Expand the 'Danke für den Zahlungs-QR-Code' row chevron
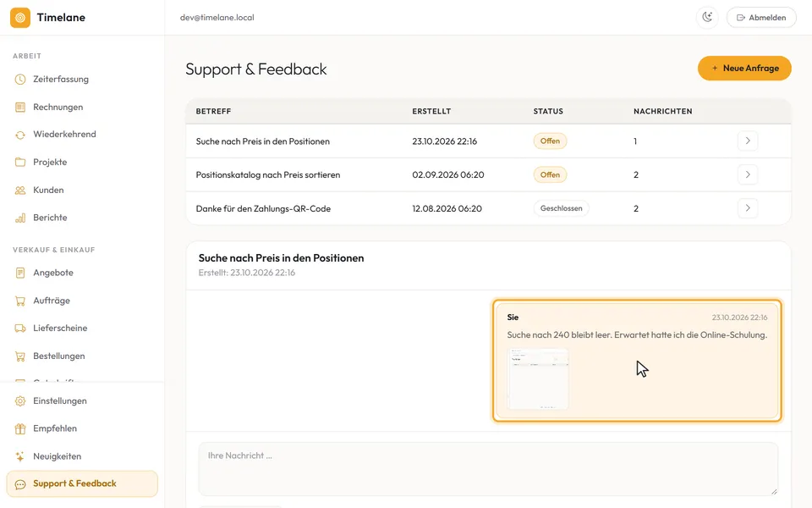Image resolution: width=812 pixels, height=508 pixels. (747, 208)
